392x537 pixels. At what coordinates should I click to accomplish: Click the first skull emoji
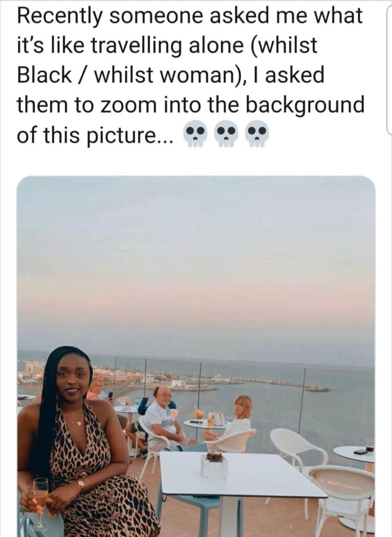click(195, 134)
